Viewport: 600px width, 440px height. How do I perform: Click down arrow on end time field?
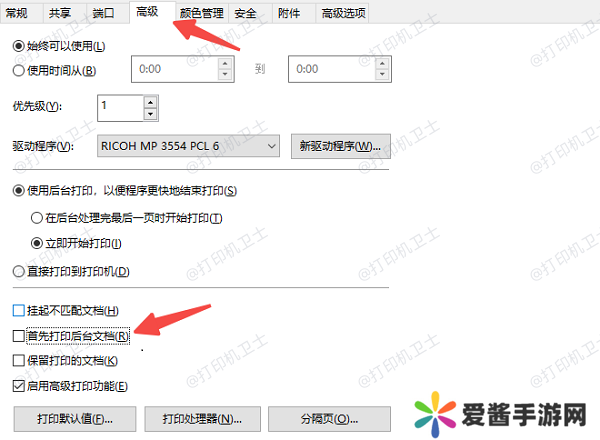[382, 74]
